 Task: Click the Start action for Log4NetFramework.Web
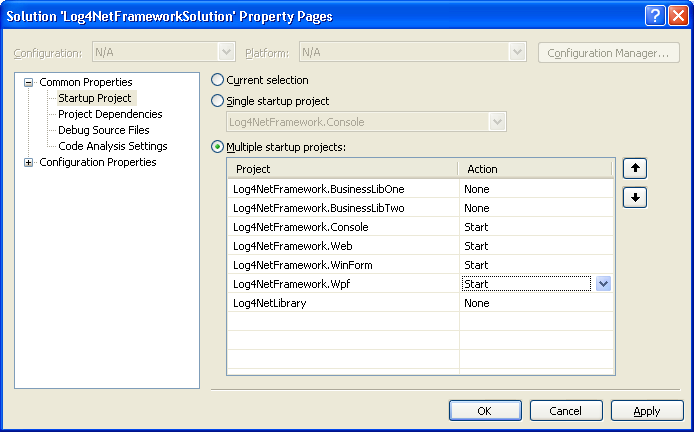click(x=536, y=246)
